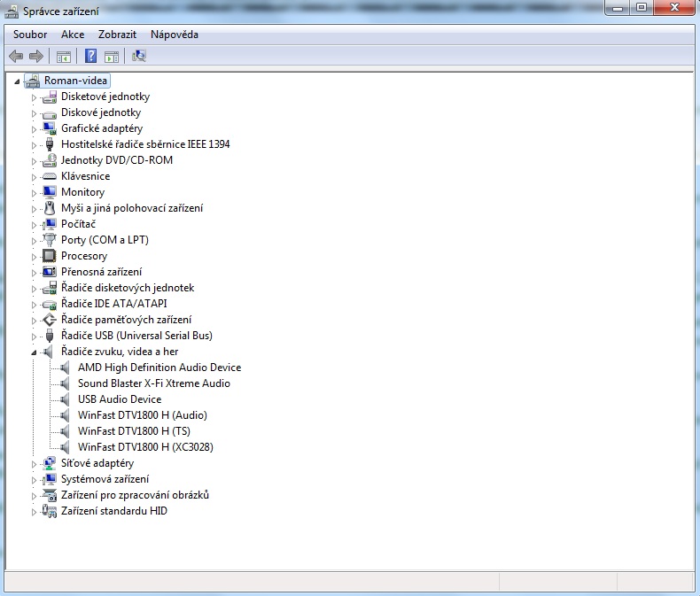This screenshot has width=700, height=596.
Task: Expand the Klávesnice node
Action: [x=34, y=177]
